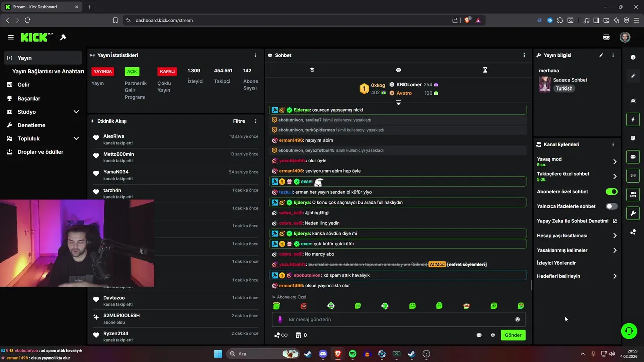This screenshot has width=644, height=362.
Task: Toggle the broadcast signal panel in right sidebar
Action: 633,175
